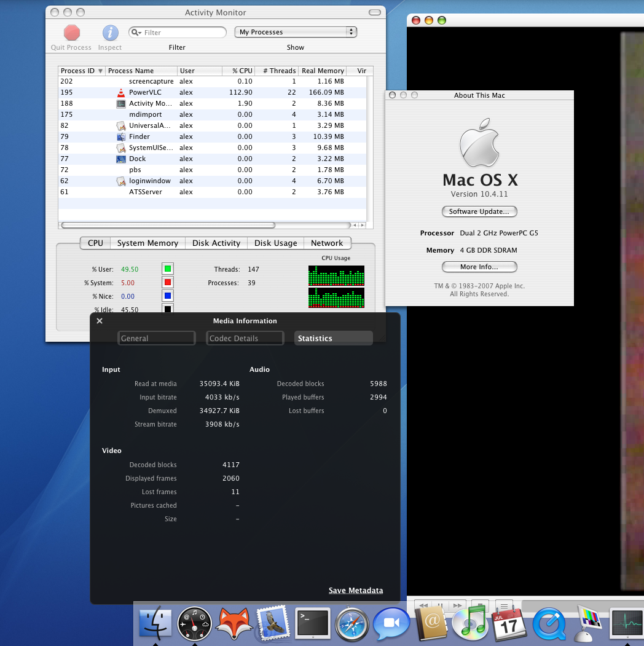Click the Finder process row icon
The height and width of the screenshot is (646, 644).
tap(120, 137)
